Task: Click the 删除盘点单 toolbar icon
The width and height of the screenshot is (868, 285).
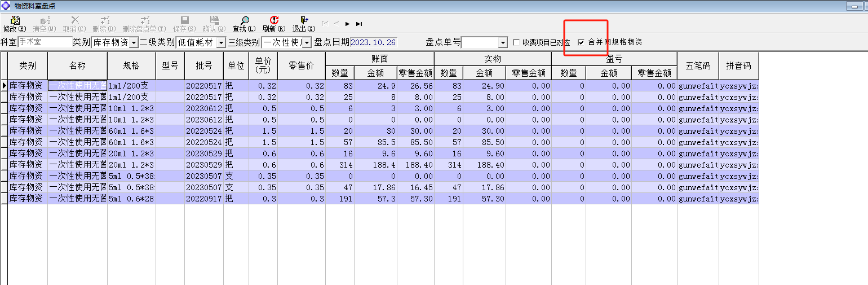Action: click(144, 20)
